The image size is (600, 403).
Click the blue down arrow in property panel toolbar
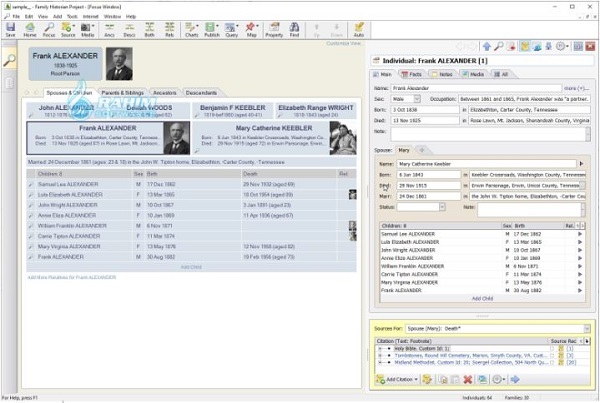(549, 47)
